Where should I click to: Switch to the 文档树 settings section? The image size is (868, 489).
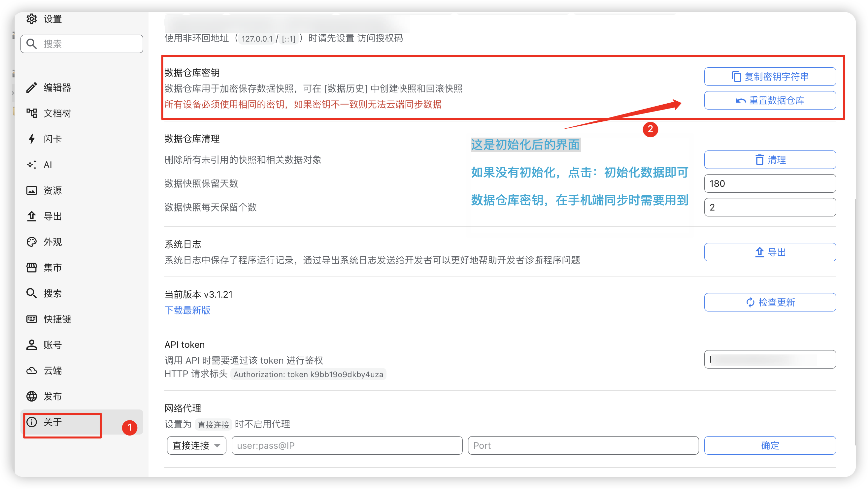point(82,113)
